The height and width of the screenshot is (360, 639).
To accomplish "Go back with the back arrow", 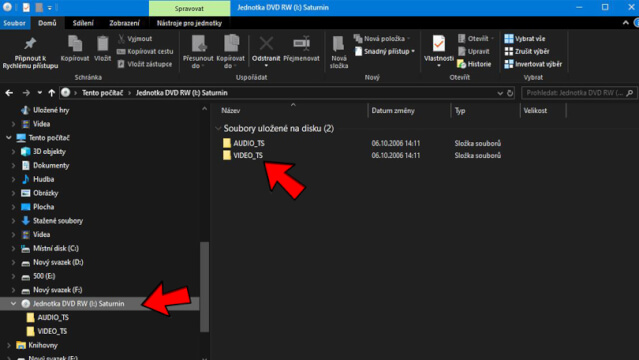I will (9, 93).
